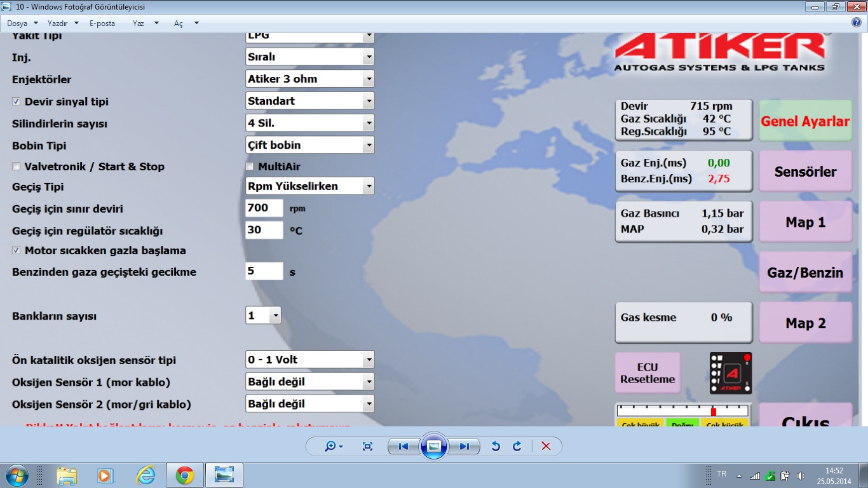This screenshot has width=868, height=488.
Task: Click the power battery tray icon
Action: [x=785, y=475]
